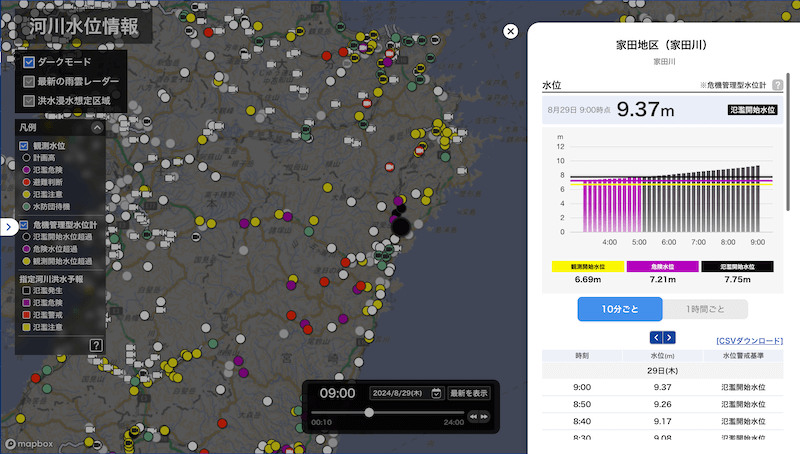Open the 2024/8/29 date picker field
The height and width of the screenshot is (454, 800).
pos(401,393)
